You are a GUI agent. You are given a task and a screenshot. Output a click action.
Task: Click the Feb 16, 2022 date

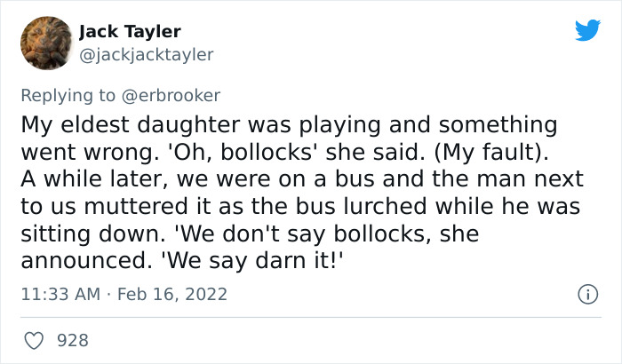pyautogui.click(x=171, y=294)
